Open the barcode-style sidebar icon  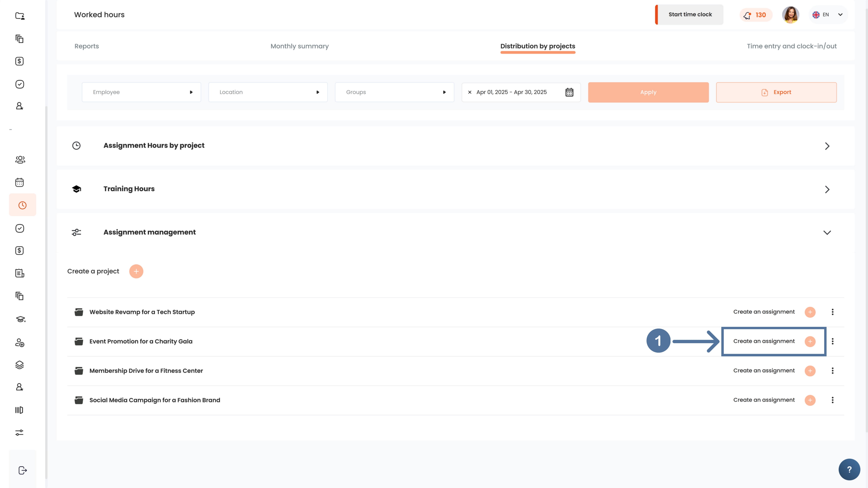[19, 410]
